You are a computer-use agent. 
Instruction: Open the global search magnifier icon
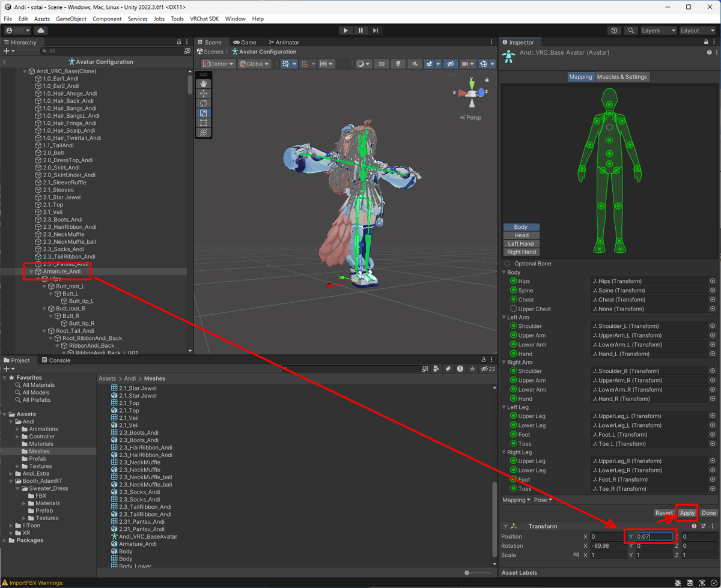tap(631, 31)
